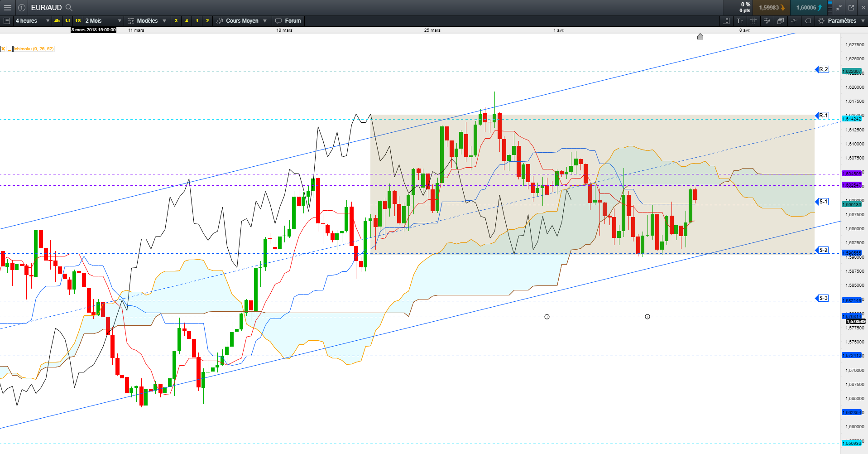
Task: Select the S-3 support level label
Action: pyautogui.click(x=823, y=298)
